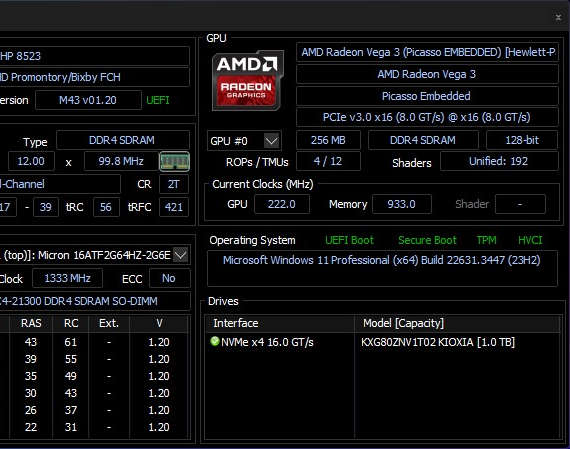Screen dimensions: 570x449
Task: Click the HP 8523 motherboard field
Action: tap(94, 56)
